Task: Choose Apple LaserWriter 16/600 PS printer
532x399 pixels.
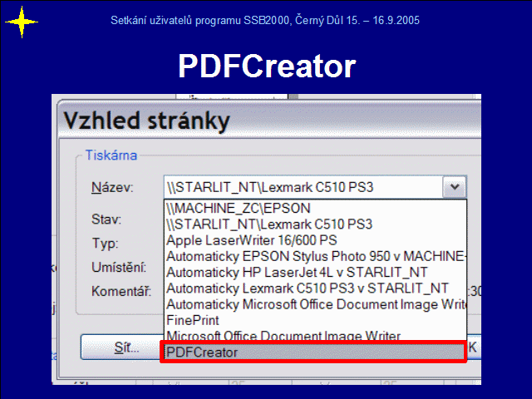Action: tap(315, 240)
